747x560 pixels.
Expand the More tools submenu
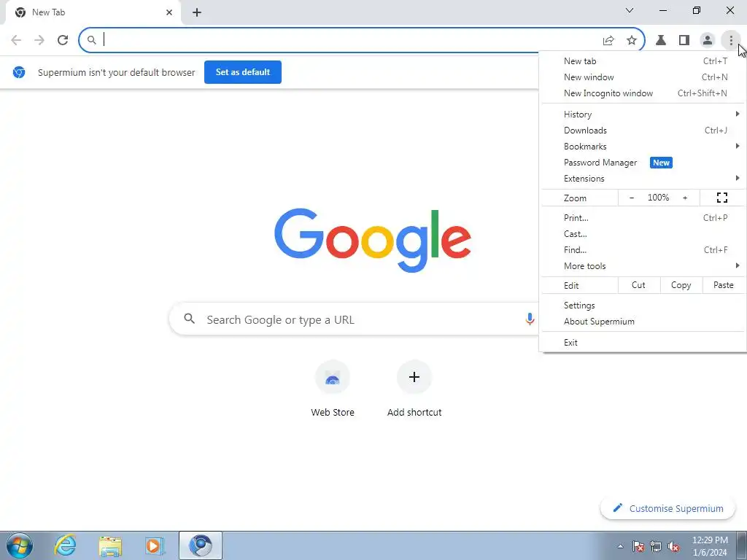pos(643,266)
